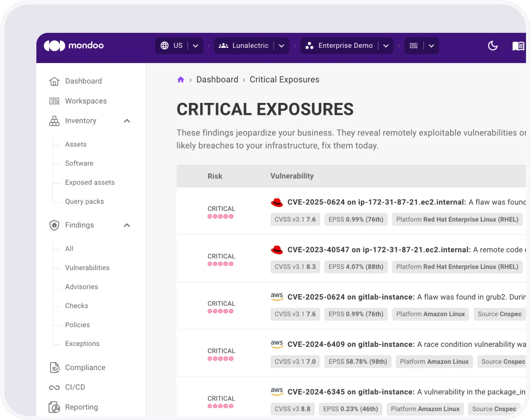Screen dimensions: 530x420
Task: Click the Compliance clipboard icon in sidebar
Action: 54,368
